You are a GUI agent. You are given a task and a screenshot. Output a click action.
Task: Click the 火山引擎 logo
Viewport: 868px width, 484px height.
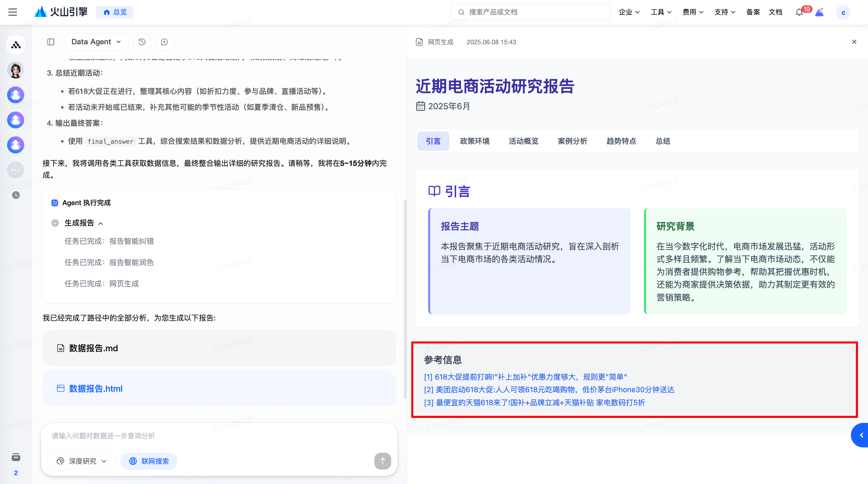[x=61, y=12]
